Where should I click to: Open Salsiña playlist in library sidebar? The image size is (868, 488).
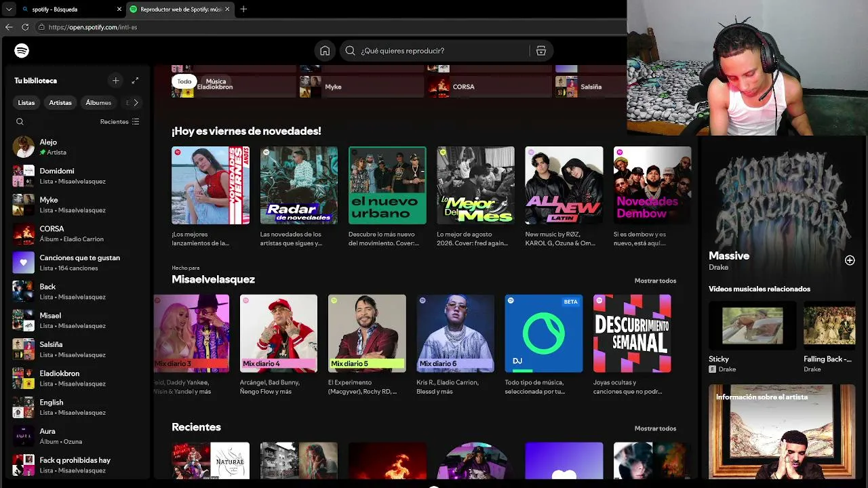point(77,349)
